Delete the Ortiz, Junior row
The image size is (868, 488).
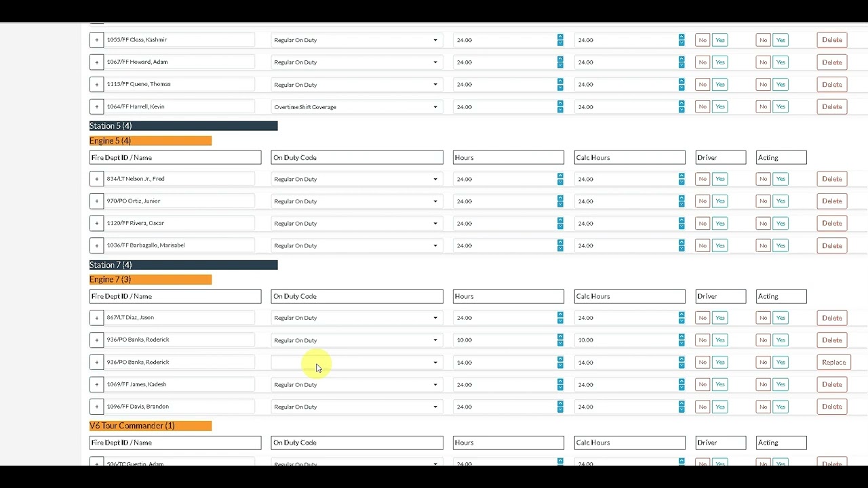click(832, 201)
